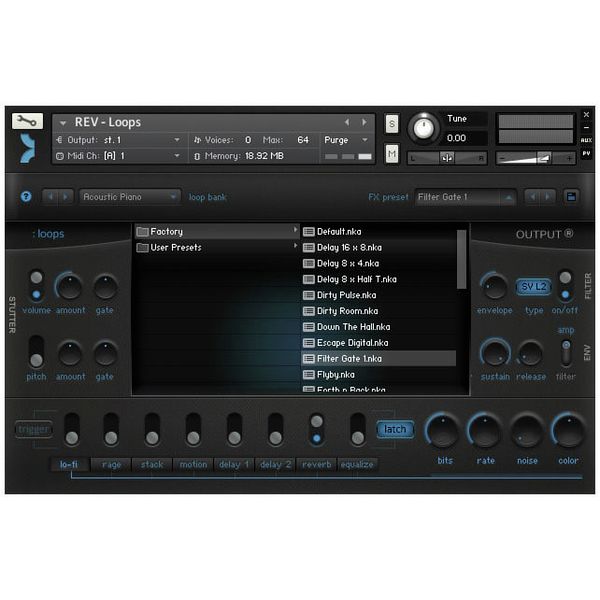Select next loop bank arrow
600x600 pixels.
click(65, 197)
